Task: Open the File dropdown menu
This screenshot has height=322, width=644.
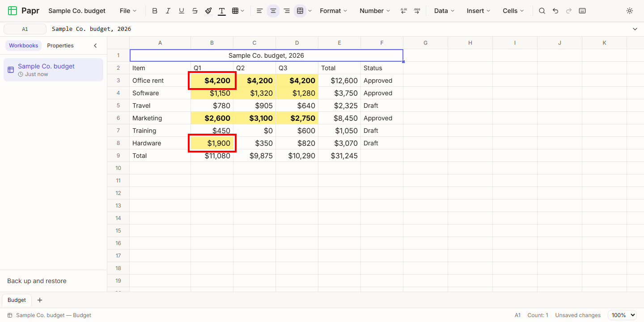Action: click(128, 11)
